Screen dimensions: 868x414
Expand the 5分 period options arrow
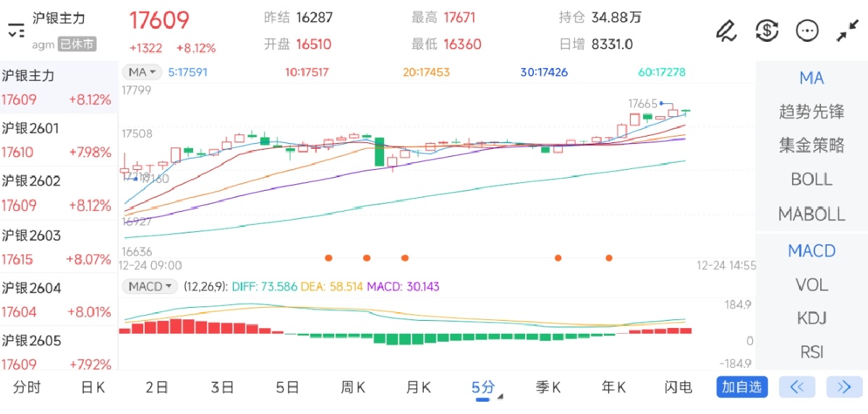coord(500,396)
